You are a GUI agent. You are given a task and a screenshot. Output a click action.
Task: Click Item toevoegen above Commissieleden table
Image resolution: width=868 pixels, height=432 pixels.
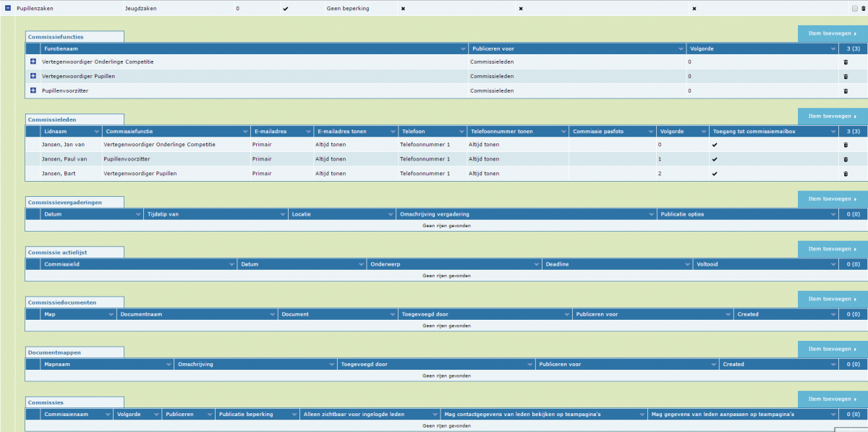pyautogui.click(x=832, y=116)
